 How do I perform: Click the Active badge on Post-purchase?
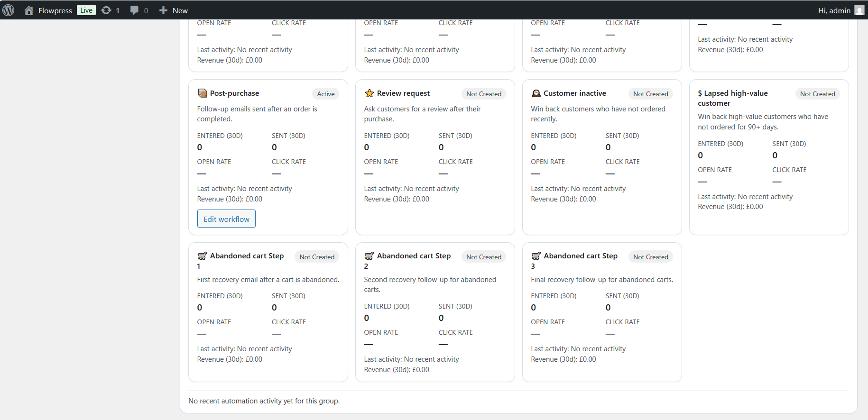(326, 94)
